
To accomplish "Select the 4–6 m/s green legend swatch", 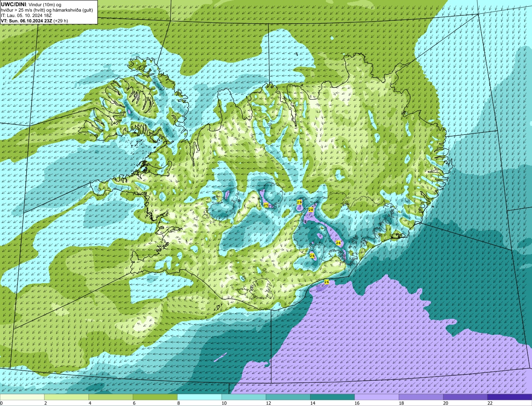I will pyautogui.click(x=111, y=397).
